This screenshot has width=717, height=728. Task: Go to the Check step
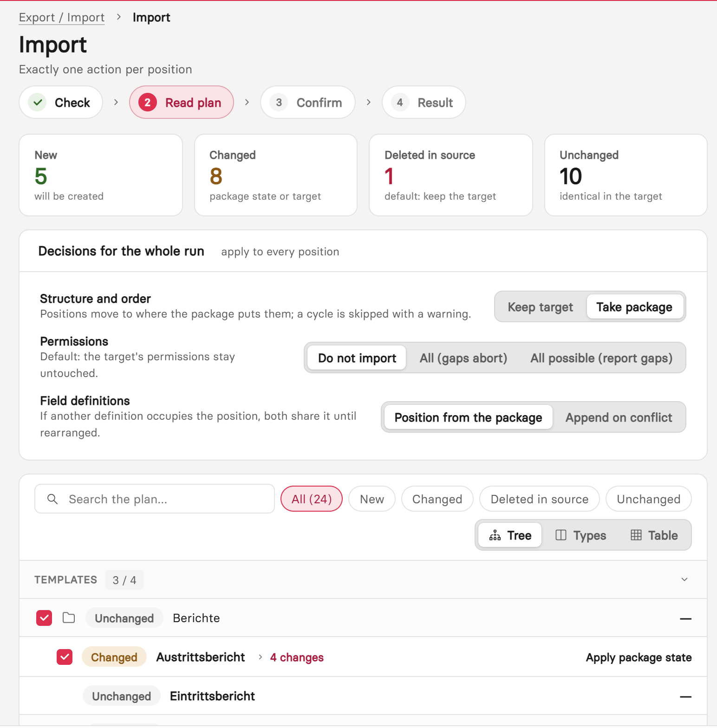coord(61,103)
